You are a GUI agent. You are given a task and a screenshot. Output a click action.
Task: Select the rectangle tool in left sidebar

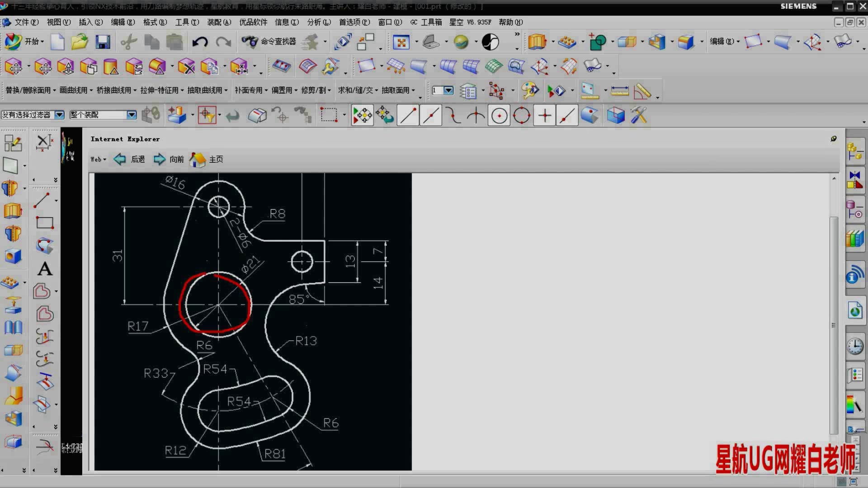pos(44,223)
